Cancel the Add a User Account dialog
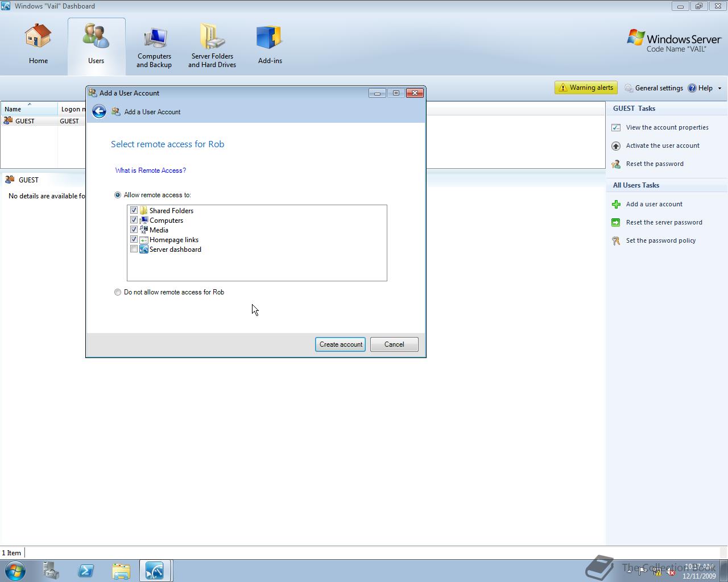 pyautogui.click(x=394, y=344)
